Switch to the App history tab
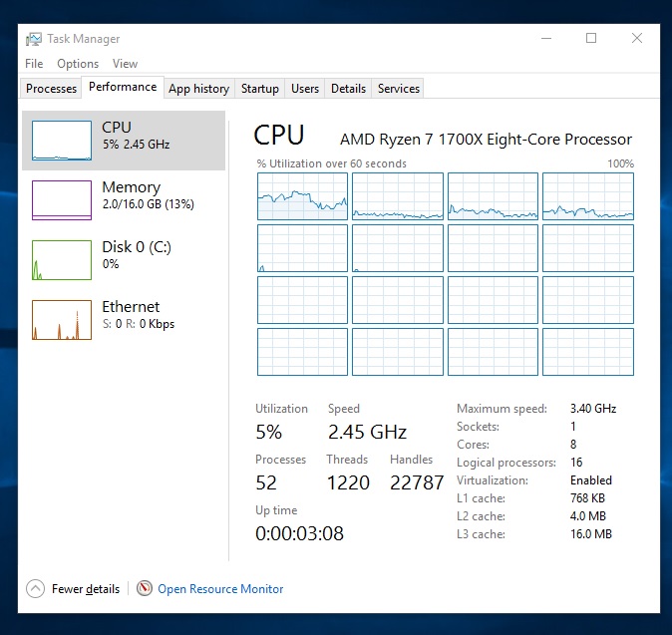The height and width of the screenshot is (635, 672). [x=198, y=89]
